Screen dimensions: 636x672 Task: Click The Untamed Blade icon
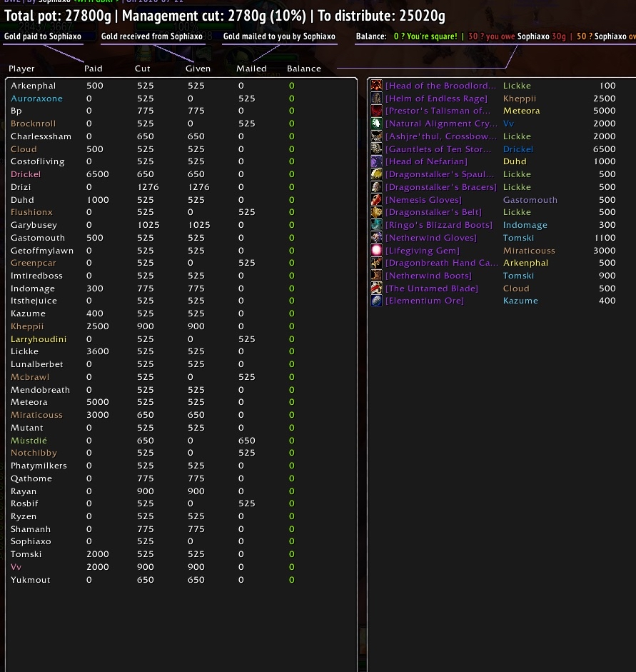(376, 289)
